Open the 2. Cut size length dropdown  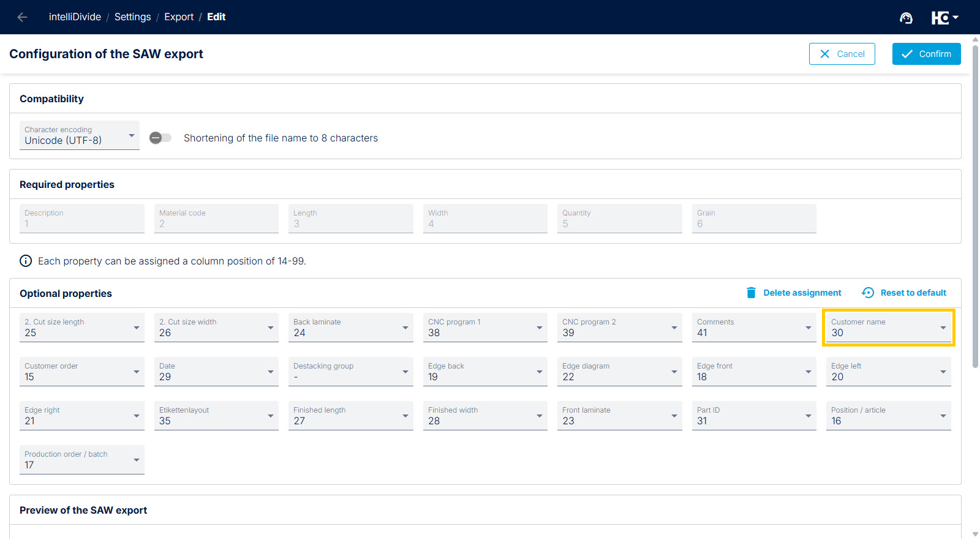(82, 328)
